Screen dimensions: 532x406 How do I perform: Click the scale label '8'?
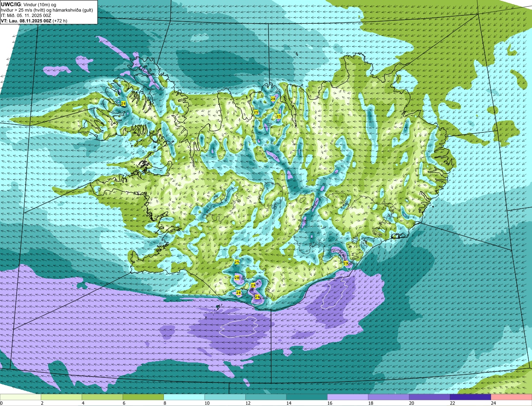pyautogui.click(x=165, y=403)
